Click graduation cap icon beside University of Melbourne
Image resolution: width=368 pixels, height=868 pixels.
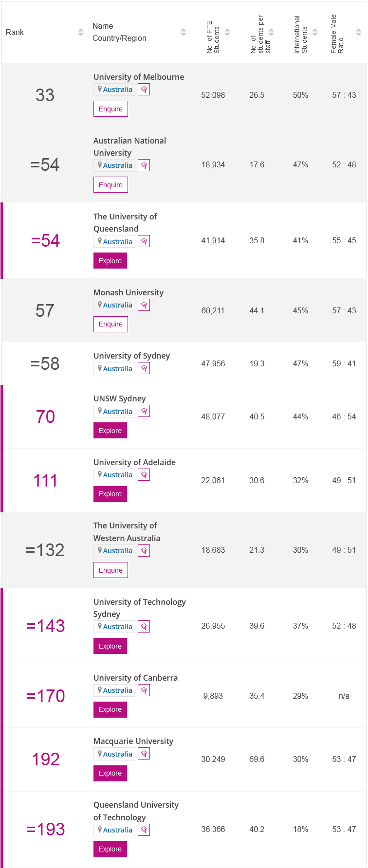[144, 90]
